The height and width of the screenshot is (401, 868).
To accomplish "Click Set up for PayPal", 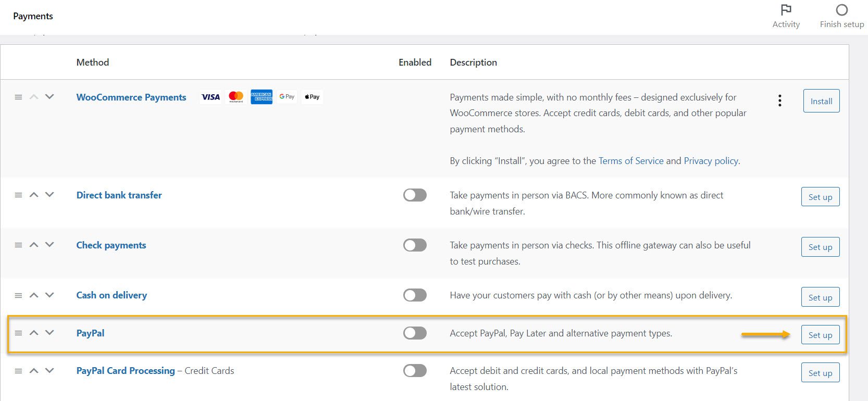I will coord(820,335).
